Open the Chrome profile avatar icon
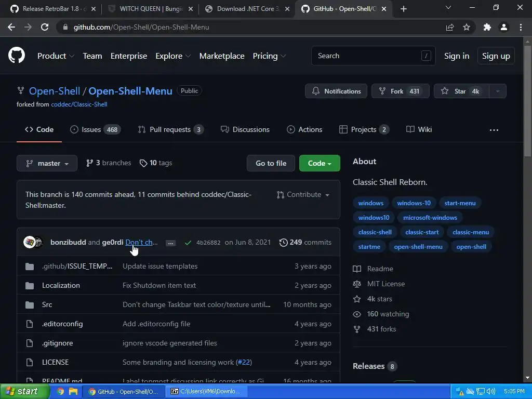 (x=504, y=27)
